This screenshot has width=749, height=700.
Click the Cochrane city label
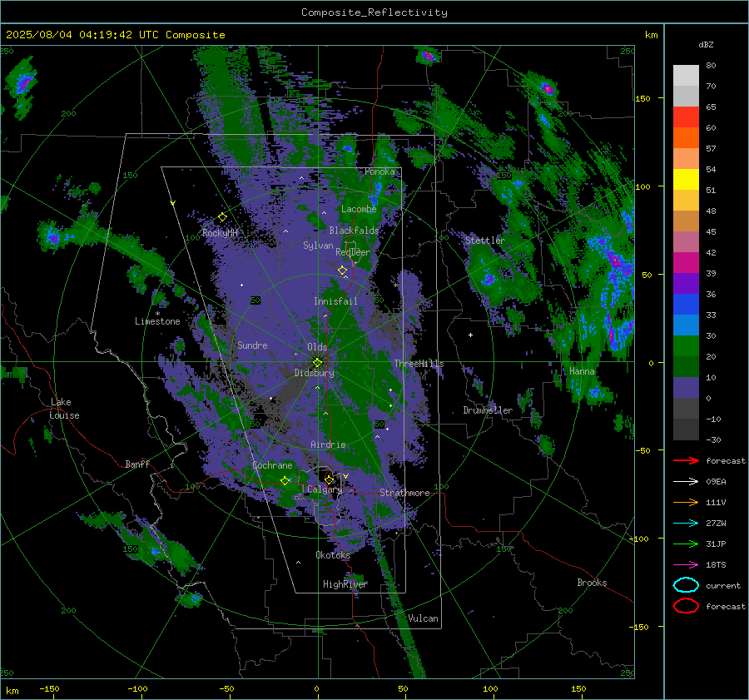coord(272,465)
